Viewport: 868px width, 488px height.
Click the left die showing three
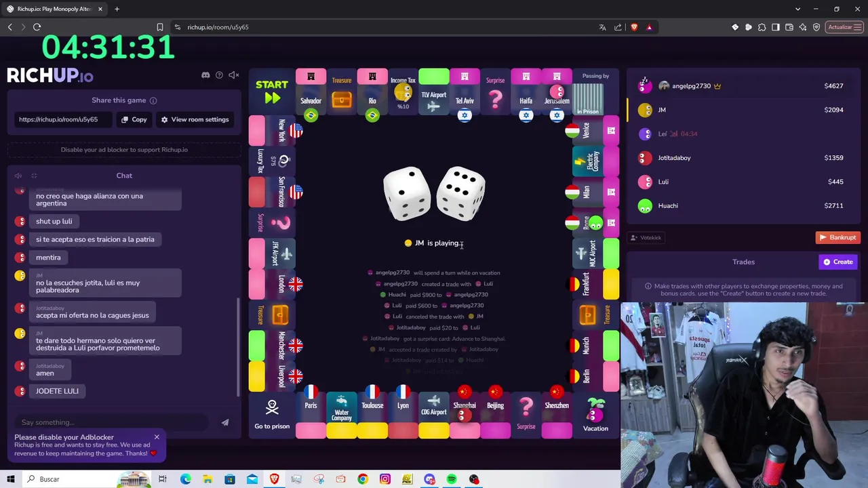tap(407, 194)
